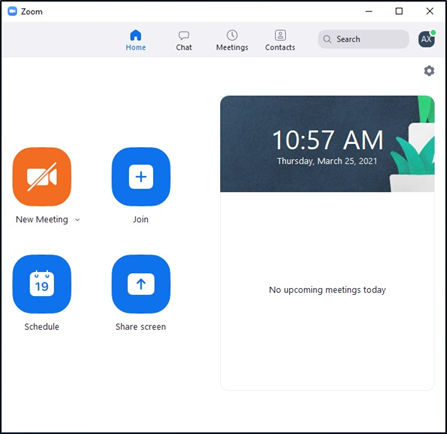Go to the Chat tab
The image size is (447, 434).
[x=184, y=40]
